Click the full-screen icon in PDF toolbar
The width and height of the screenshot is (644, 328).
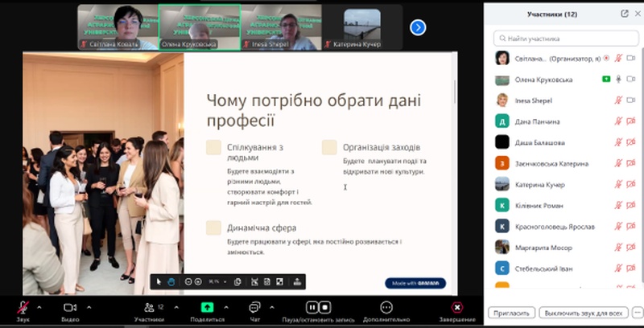(x=279, y=281)
